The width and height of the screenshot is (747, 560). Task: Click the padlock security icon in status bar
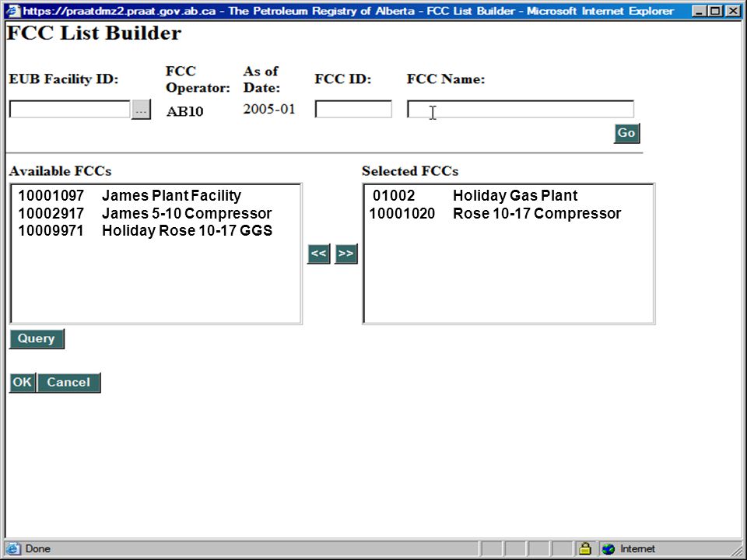tap(585, 548)
